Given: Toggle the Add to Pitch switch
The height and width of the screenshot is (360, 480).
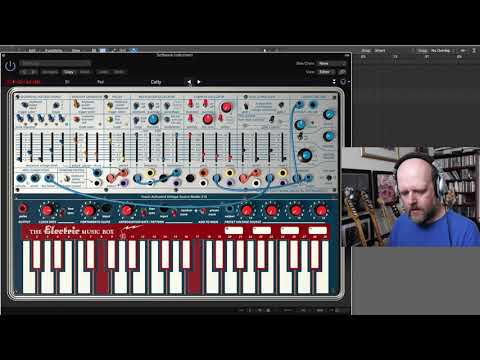Looking at the screenshot, I should click(x=203, y=211).
